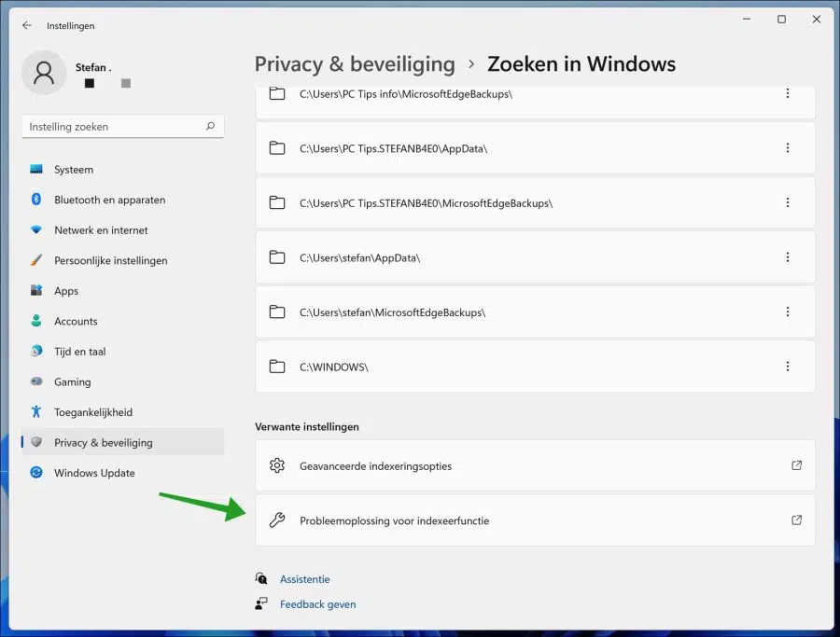Viewport: 840px width, 637px height.
Task: Click the Stefan account name
Action: (93, 67)
